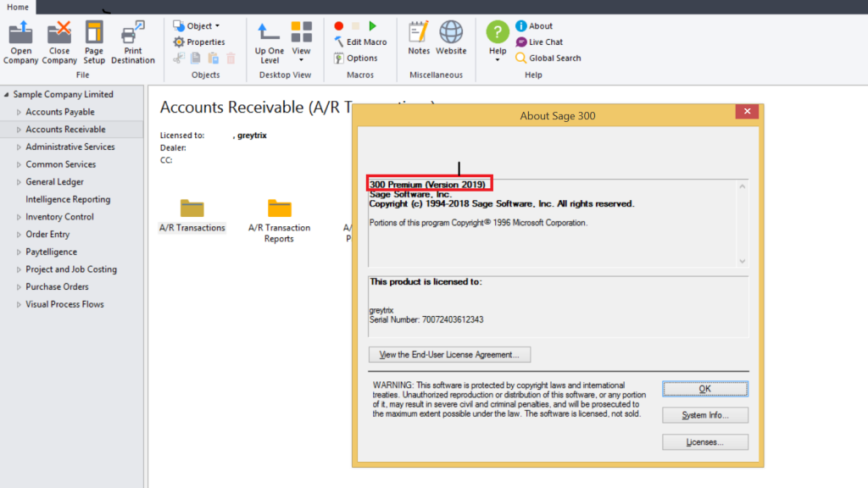The height and width of the screenshot is (488, 868).
Task: Open Notes
Action: tap(419, 38)
